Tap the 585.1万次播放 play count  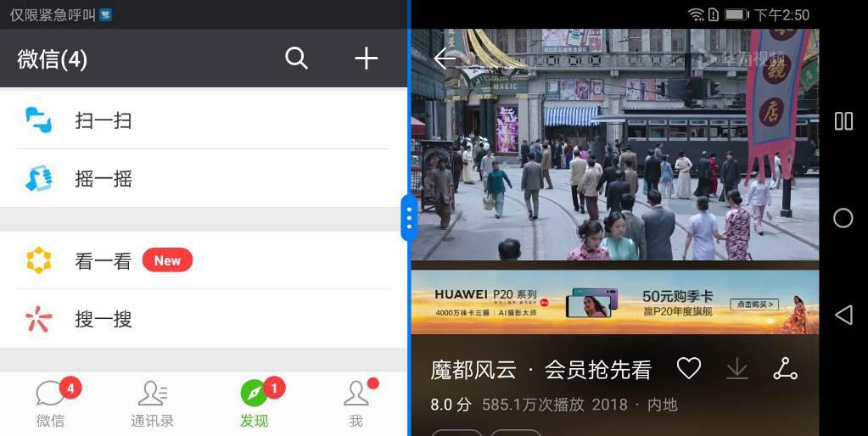pos(533,405)
